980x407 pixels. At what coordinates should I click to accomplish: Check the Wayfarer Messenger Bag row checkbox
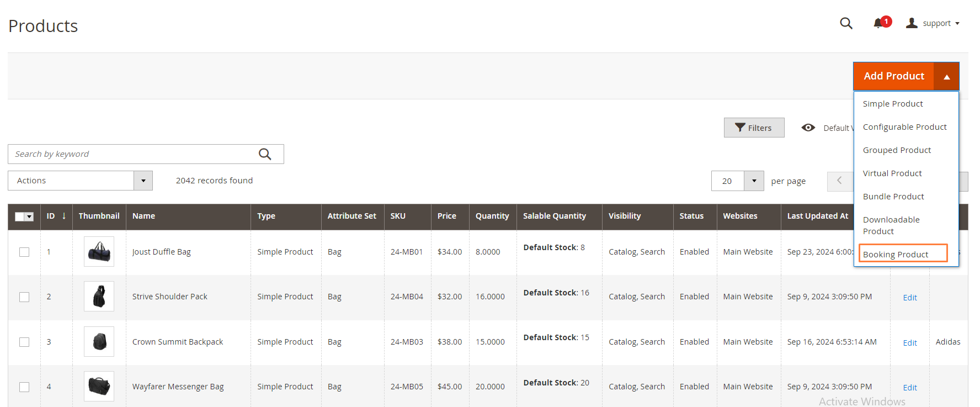(x=24, y=387)
